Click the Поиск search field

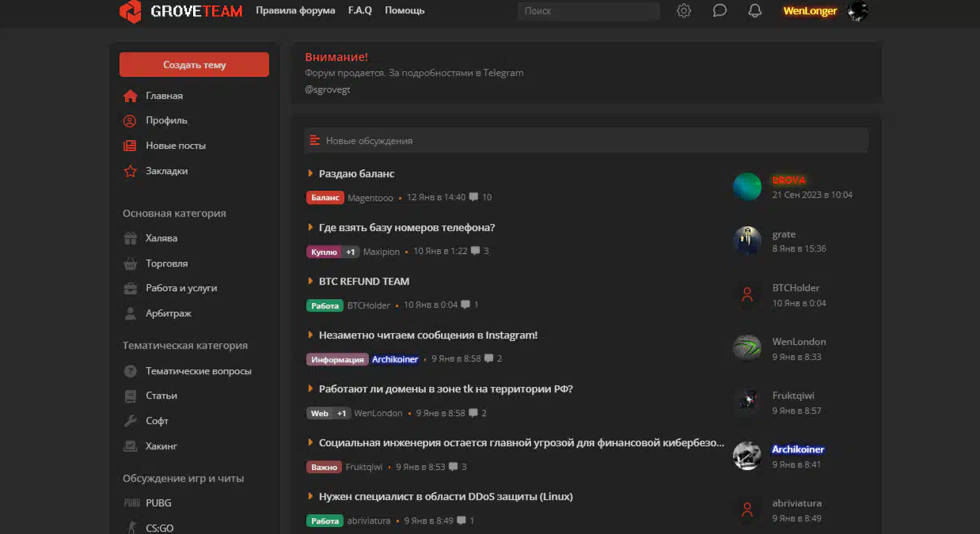(588, 11)
